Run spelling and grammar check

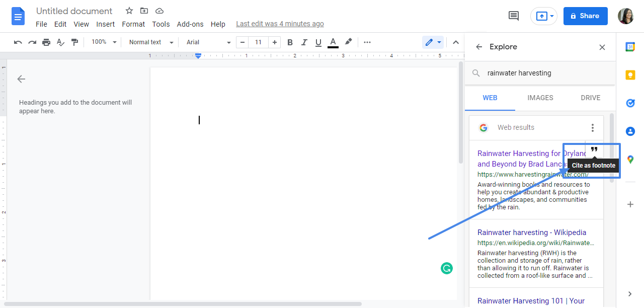(x=60, y=42)
